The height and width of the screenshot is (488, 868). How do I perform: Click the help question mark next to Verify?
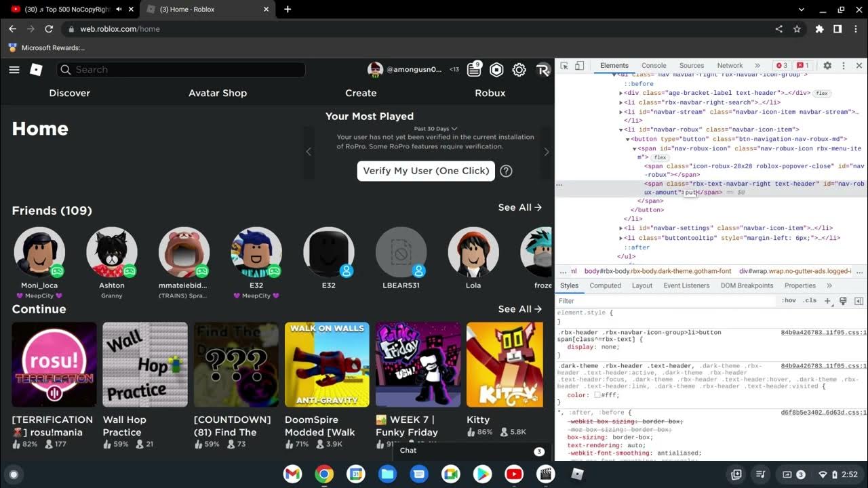(506, 171)
